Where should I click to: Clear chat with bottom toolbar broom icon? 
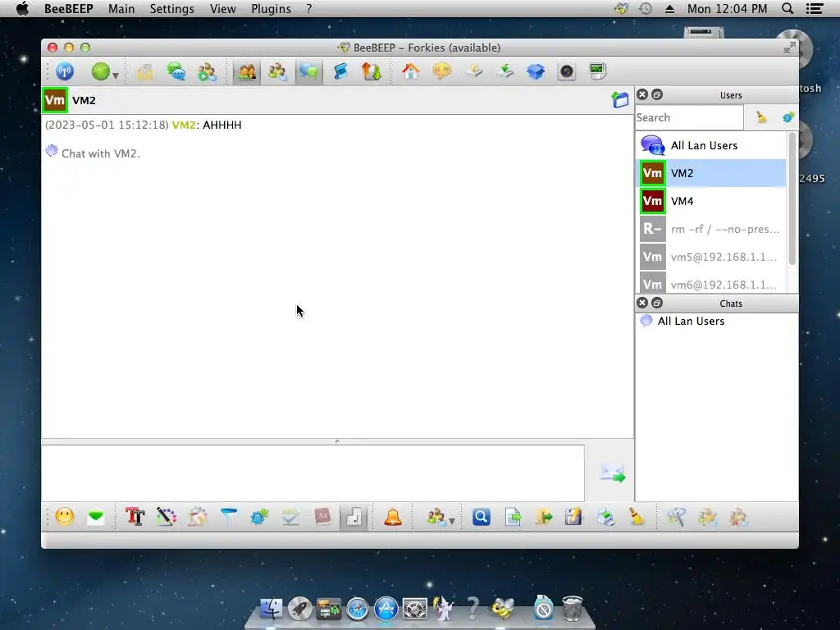[637, 517]
